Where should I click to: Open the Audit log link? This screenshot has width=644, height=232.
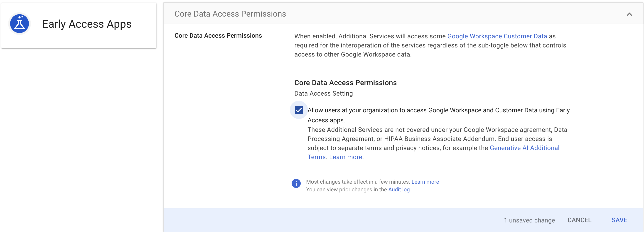(x=399, y=190)
